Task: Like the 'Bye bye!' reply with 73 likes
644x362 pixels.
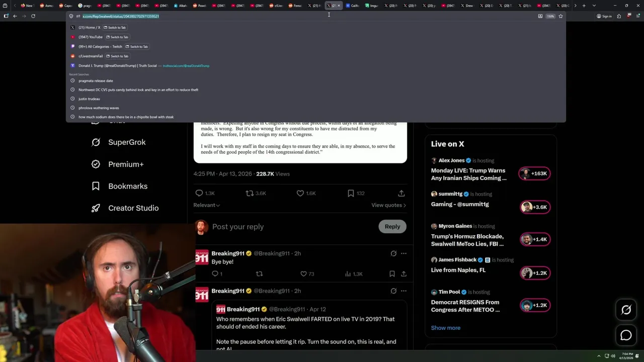Action: coord(307,274)
